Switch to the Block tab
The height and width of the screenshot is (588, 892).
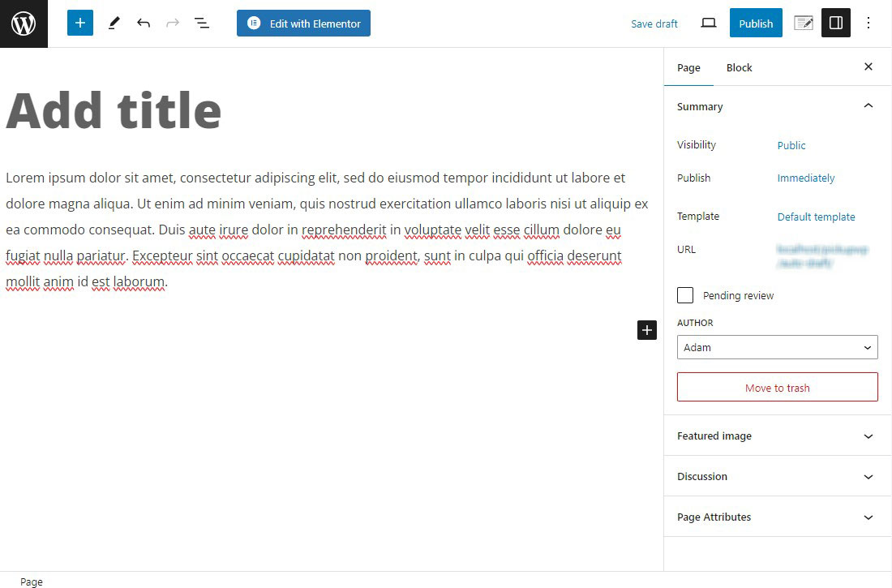(739, 68)
